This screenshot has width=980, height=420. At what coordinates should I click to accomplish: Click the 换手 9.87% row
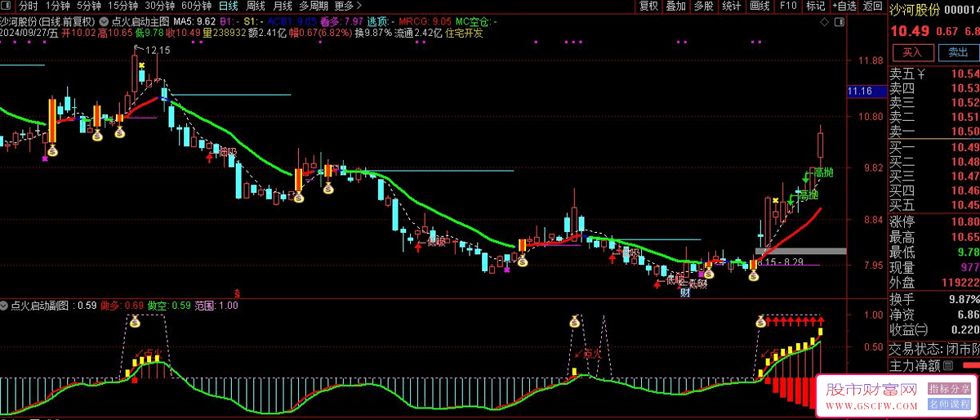tap(934, 299)
